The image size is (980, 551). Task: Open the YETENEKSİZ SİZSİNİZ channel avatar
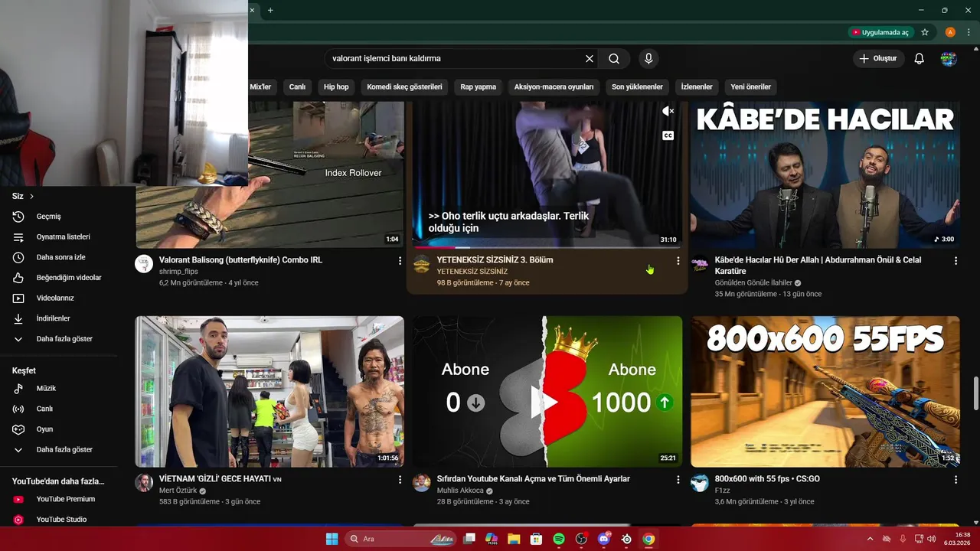point(422,265)
